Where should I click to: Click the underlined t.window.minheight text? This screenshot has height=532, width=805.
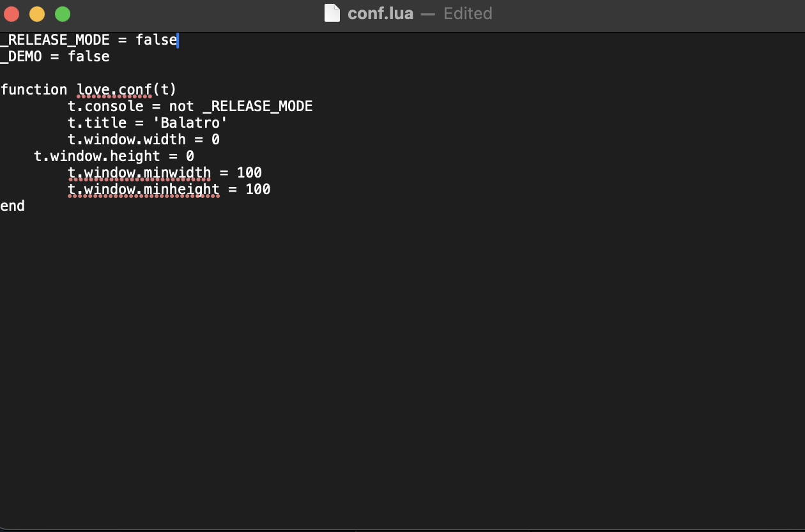pyautogui.click(x=144, y=189)
